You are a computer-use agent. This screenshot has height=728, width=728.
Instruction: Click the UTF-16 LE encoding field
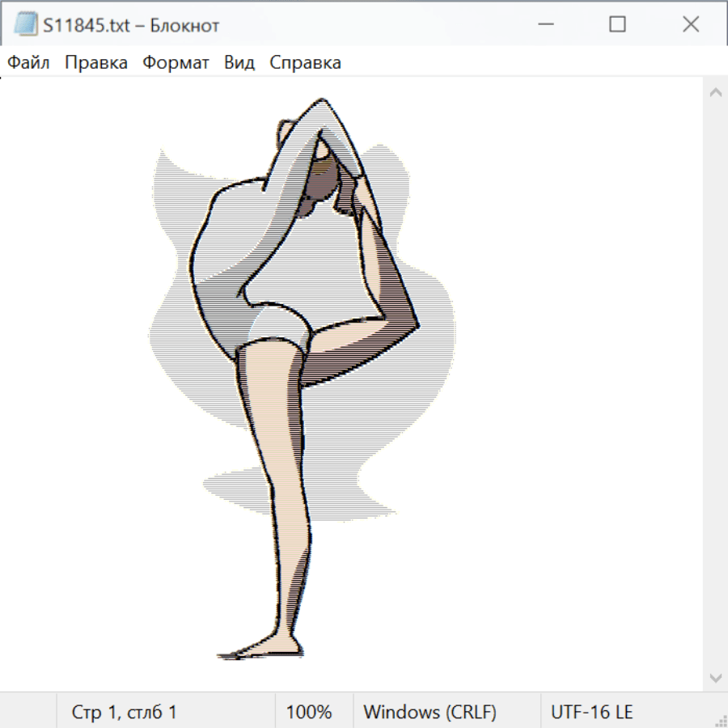coord(591,713)
